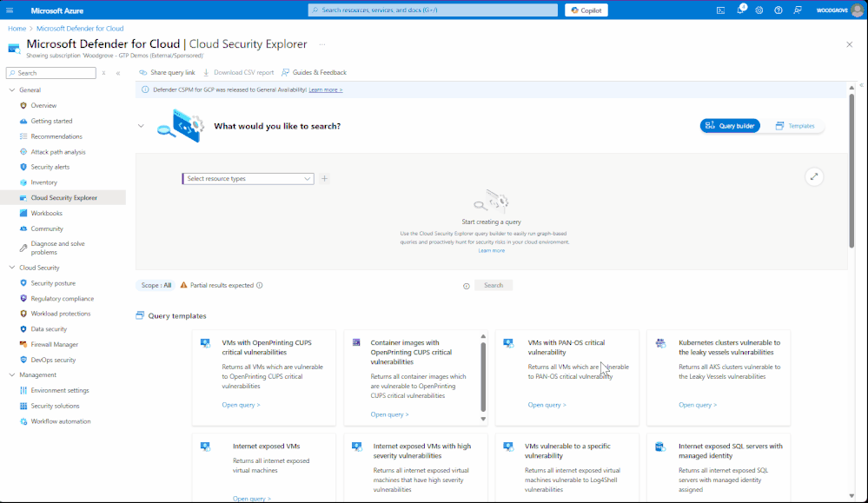Viewport: 868px width, 503px height.
Task: Click the Recommendations list icon
Action: 23,136
